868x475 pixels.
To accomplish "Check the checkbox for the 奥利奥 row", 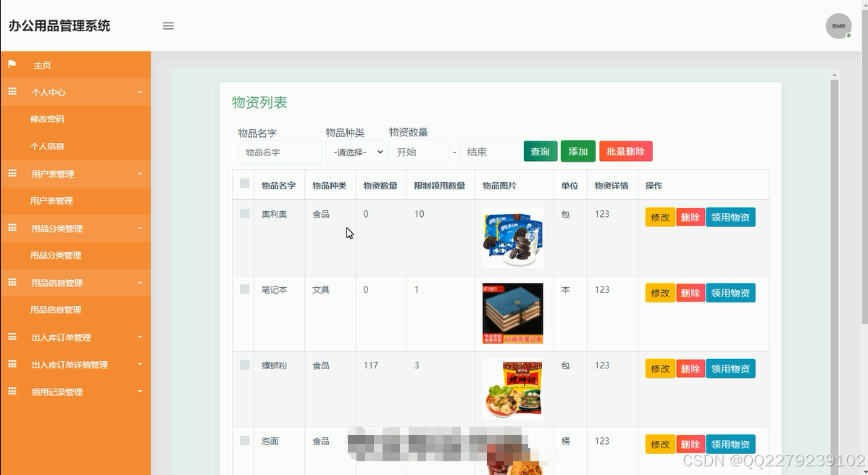I will pyautogui.click(x=243, y=212).
